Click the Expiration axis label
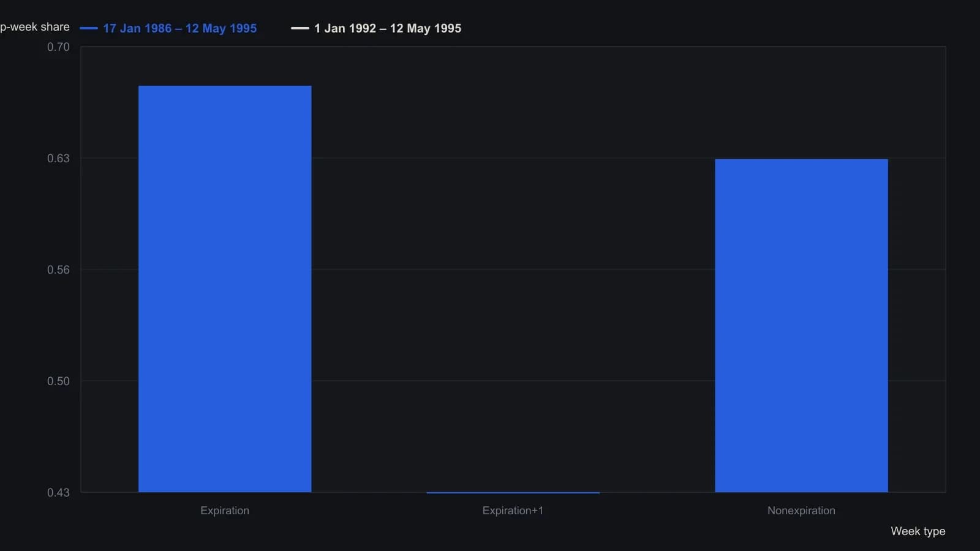 pyautogui.click(x=225, y=511)
